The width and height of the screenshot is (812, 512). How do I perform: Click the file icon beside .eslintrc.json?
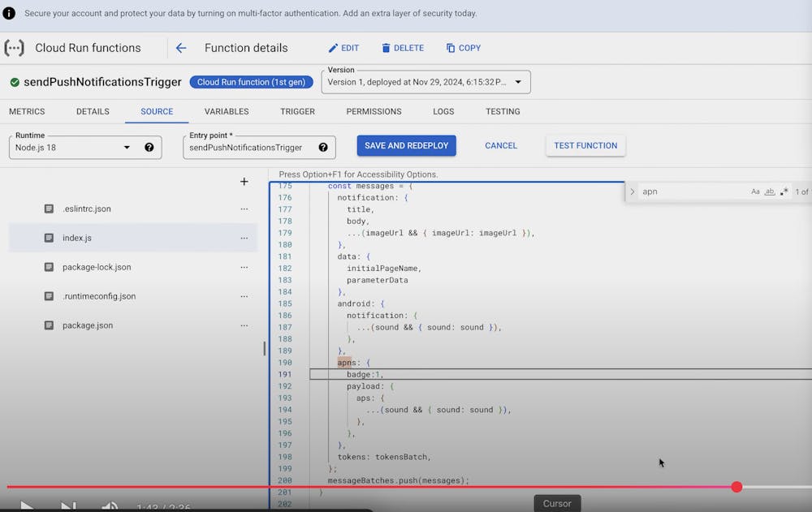49,209
